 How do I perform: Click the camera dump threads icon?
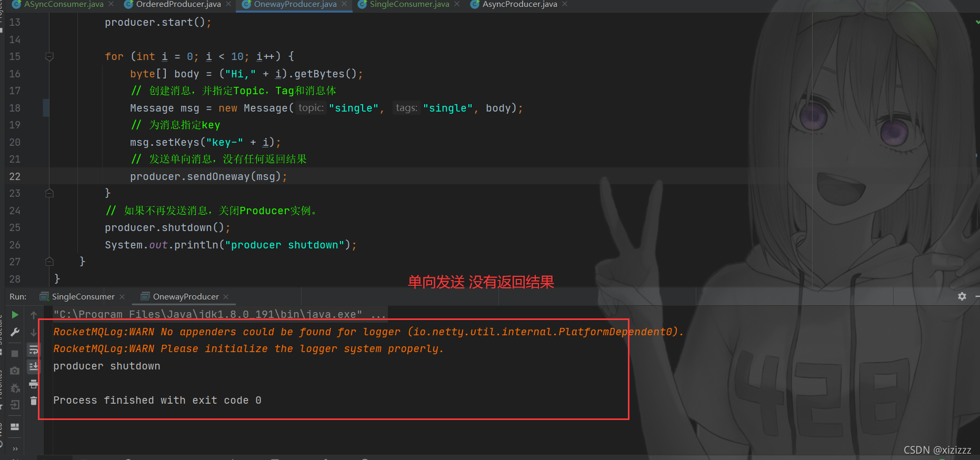[15, 371]
